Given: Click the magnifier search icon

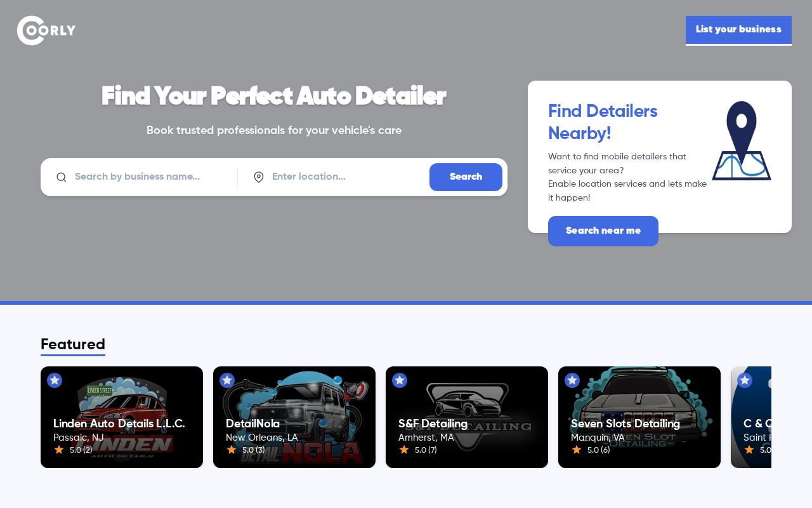Looking at the screenshot, I should [62, 177].
